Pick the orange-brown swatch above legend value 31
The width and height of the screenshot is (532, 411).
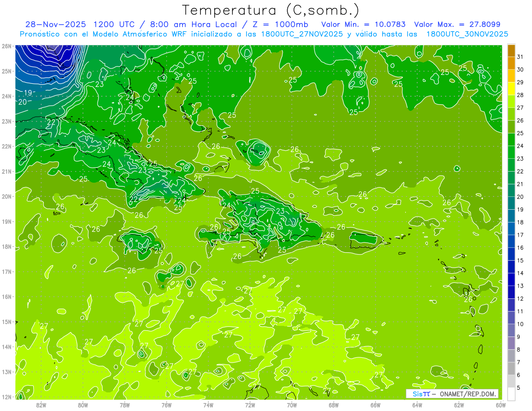pyautogui.click(x=511, y=51)
